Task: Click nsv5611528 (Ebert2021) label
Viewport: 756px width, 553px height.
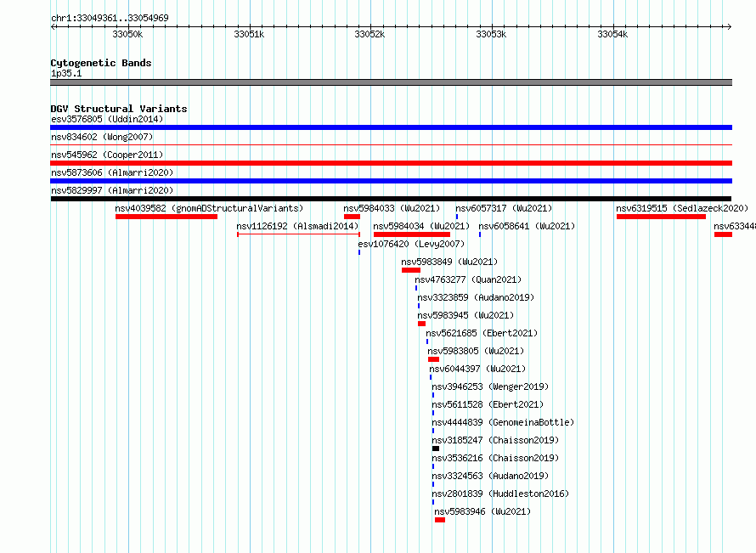Action: tap(488, 404)
